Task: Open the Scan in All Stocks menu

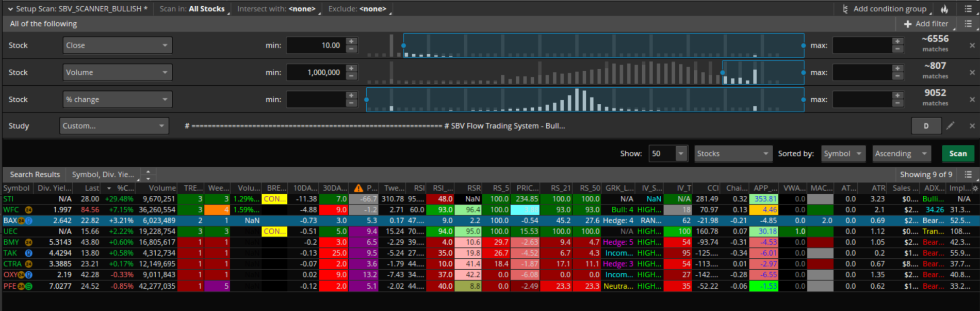Action: [192, 9]
